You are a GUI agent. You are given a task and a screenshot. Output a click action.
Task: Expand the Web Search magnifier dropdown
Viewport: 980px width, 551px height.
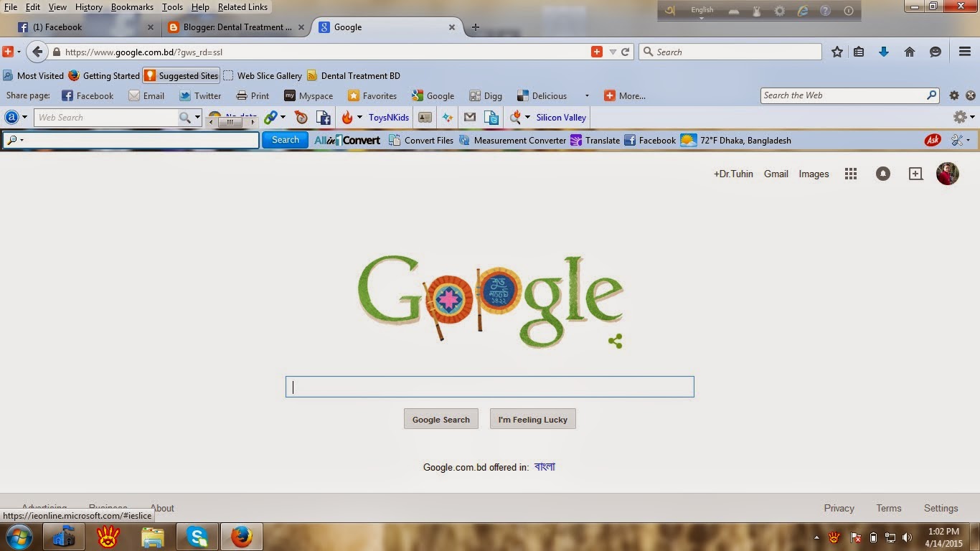click(197, 118)
